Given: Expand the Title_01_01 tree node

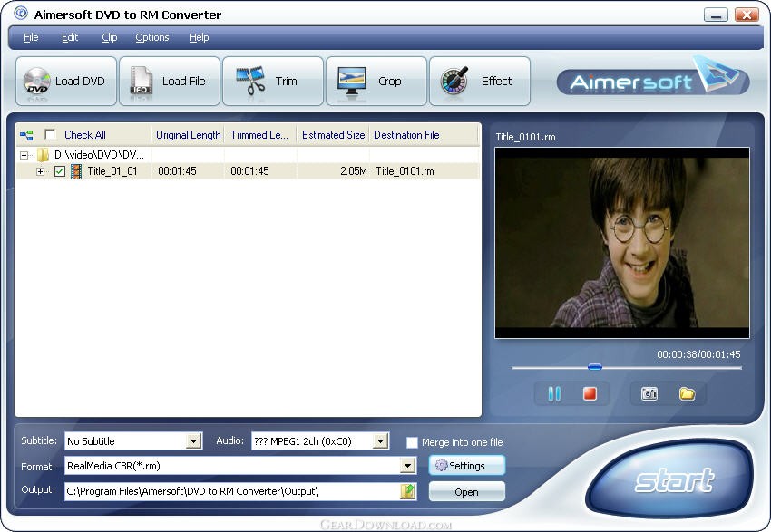Looking at the screenshot, I should point(40,171).
